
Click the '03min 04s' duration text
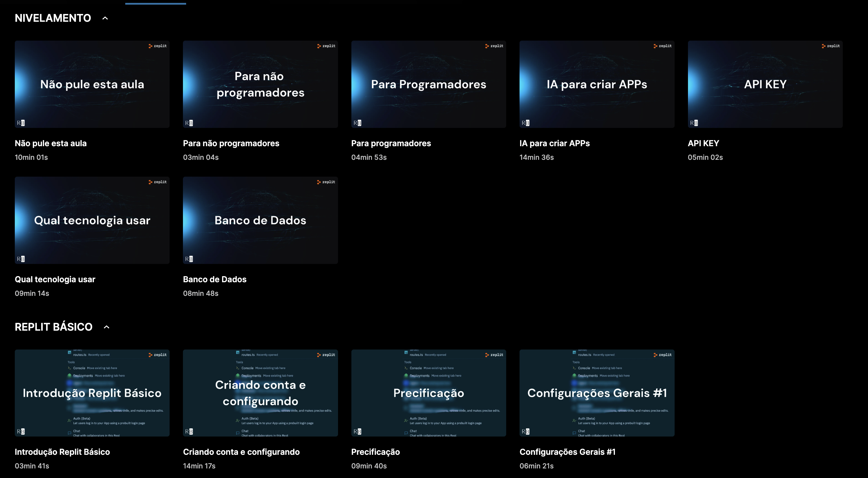(201, 157)
